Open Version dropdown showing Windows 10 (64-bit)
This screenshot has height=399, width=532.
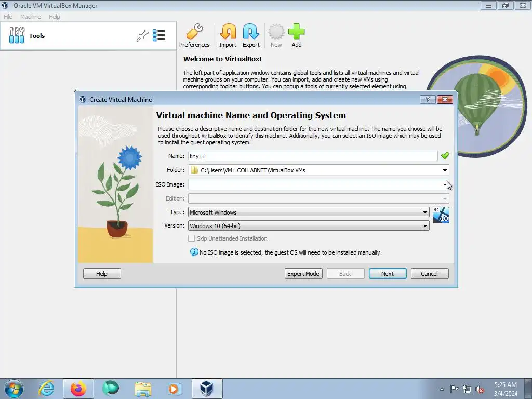pos(309,225)
